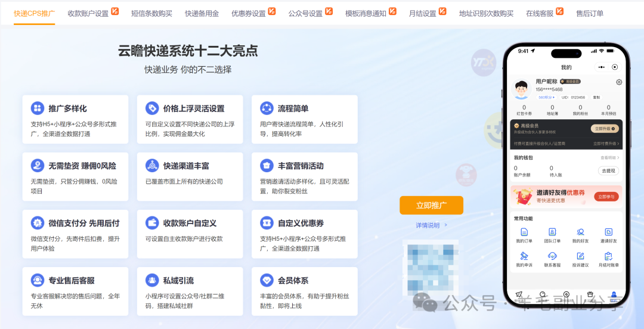Click the 丰富营销活动 icon

pyautogui.click(x=267, y=166)
